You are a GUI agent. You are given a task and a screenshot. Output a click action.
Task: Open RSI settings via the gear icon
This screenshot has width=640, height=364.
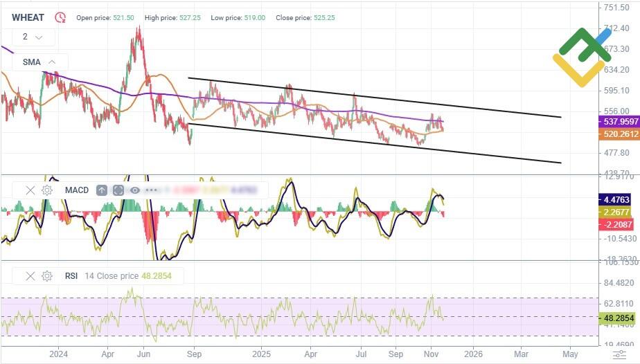click(47, 276)
